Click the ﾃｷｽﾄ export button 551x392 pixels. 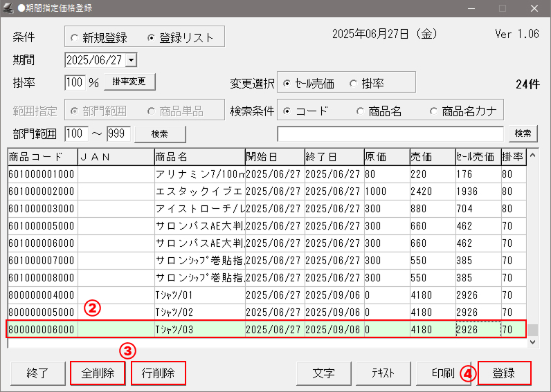pos(383,373)
